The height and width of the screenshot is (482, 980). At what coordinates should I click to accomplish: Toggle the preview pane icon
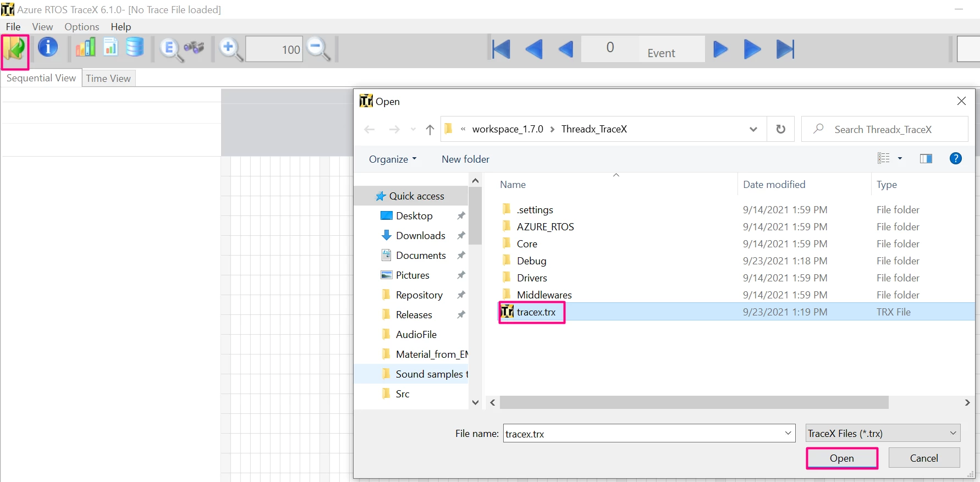click(x=926, y=159)
